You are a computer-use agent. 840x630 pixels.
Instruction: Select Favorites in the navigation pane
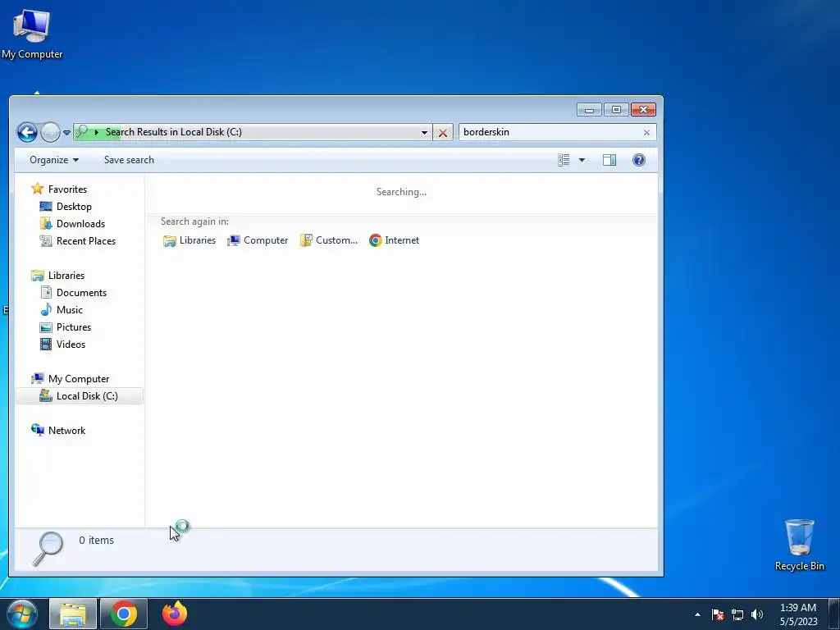(67, 189)
